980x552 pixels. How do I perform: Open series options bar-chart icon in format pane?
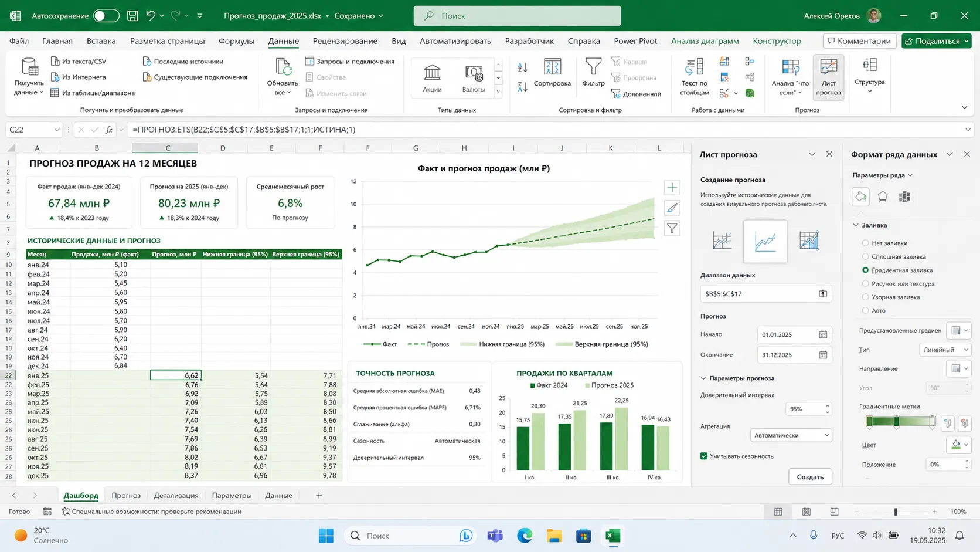click(x=904, y=197)
